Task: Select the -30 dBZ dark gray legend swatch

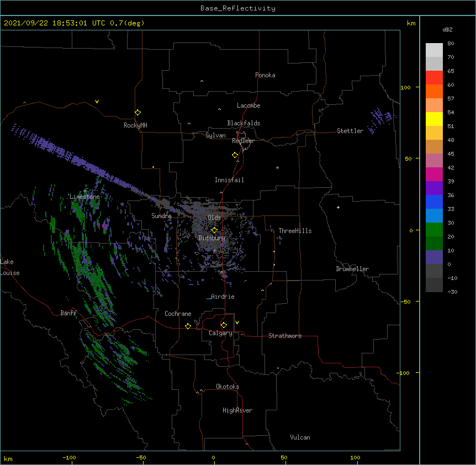Action: pos(434,285)
